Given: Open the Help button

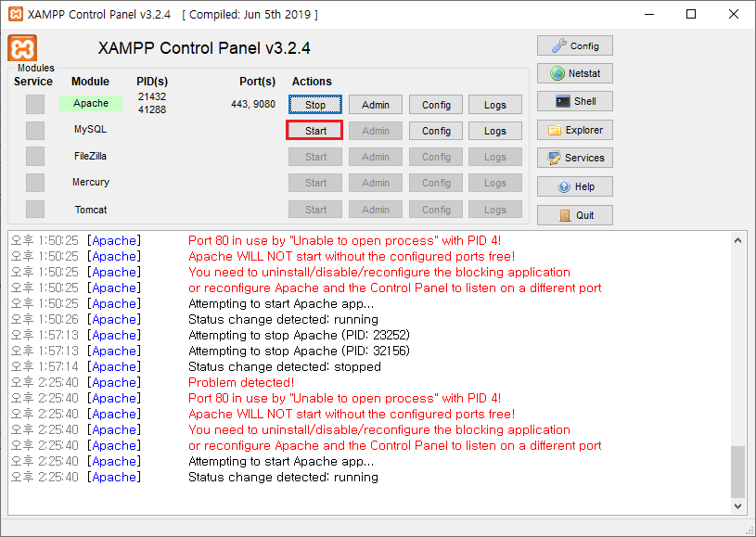Looking at the screenshot, I should (575, 186).
